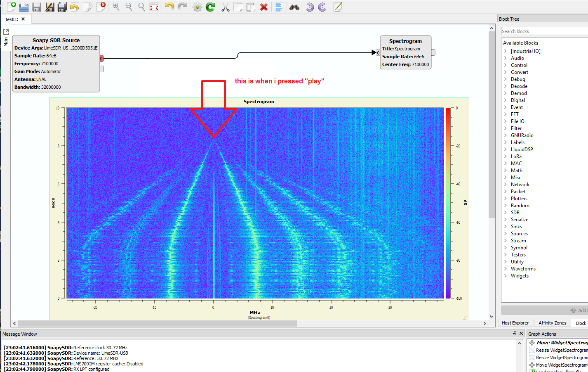Open the Affinity Zones tab

click(552, 323)
